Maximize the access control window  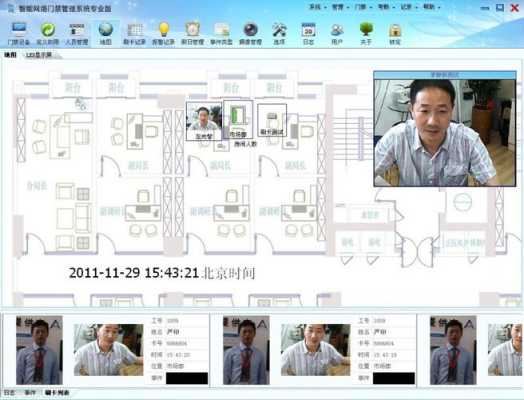pyautogui.click(x=500, y=7)
